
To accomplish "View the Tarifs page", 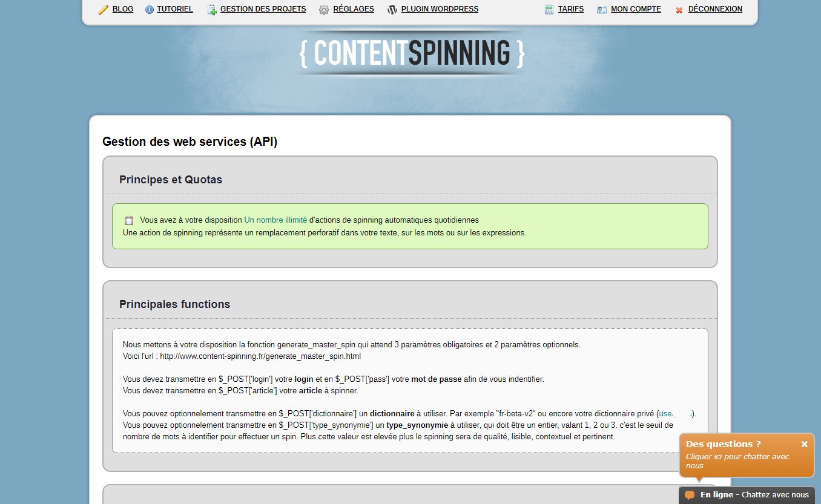I will [x=571, y=9].
